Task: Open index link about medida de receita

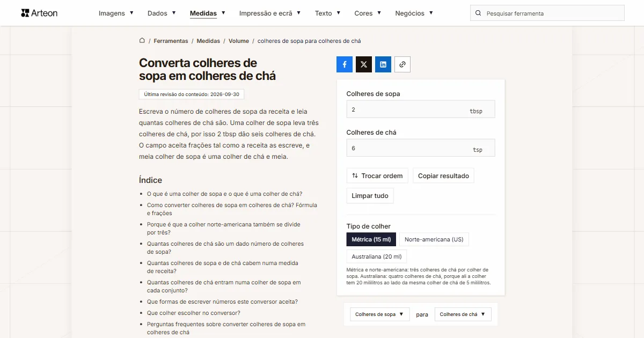Action: 223,267
